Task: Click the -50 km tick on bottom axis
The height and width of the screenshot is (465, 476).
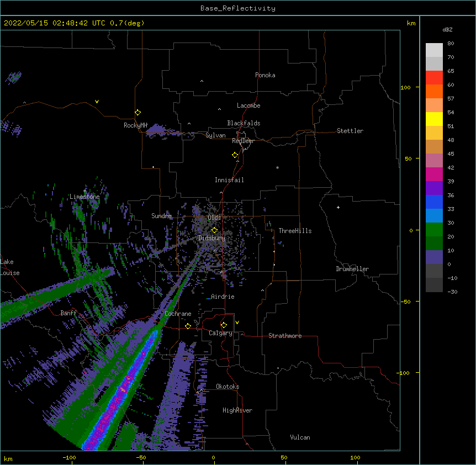Action: [141, 458]
